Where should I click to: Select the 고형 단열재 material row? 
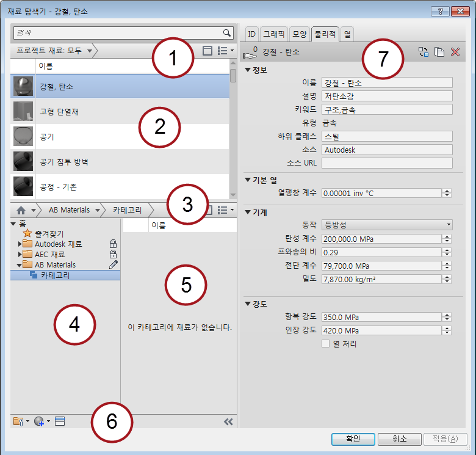[x=120, y=112]
